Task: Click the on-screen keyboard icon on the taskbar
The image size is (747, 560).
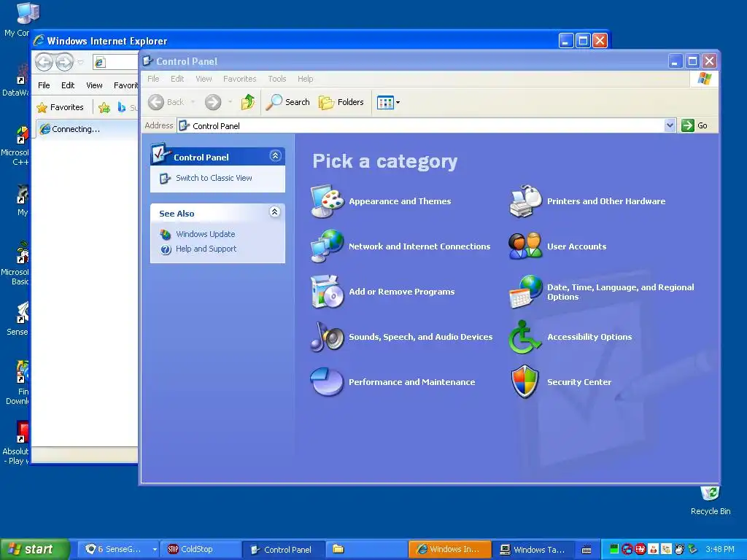Action: 587,550
